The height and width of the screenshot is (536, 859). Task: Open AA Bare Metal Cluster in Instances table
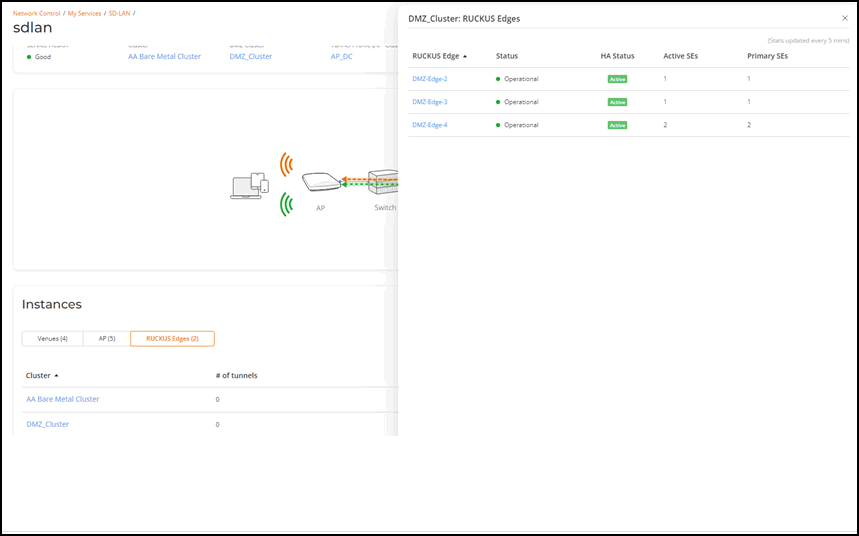pos(62,399)
